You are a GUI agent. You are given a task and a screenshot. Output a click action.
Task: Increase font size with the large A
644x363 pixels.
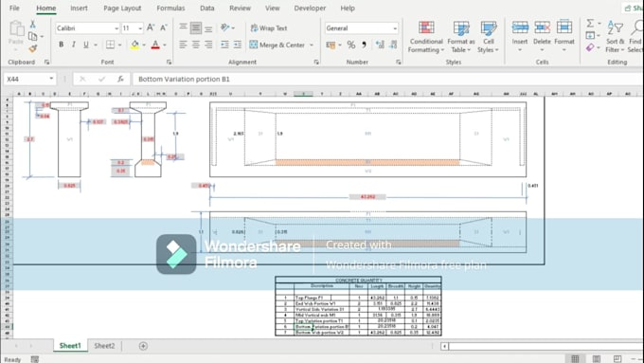click(x=151, y=27)
